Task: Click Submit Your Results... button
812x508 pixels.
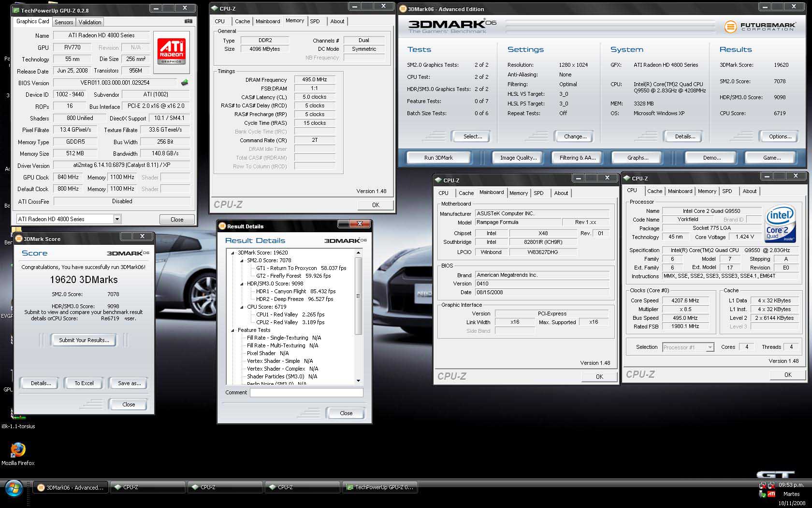Action: click(84, 340)
